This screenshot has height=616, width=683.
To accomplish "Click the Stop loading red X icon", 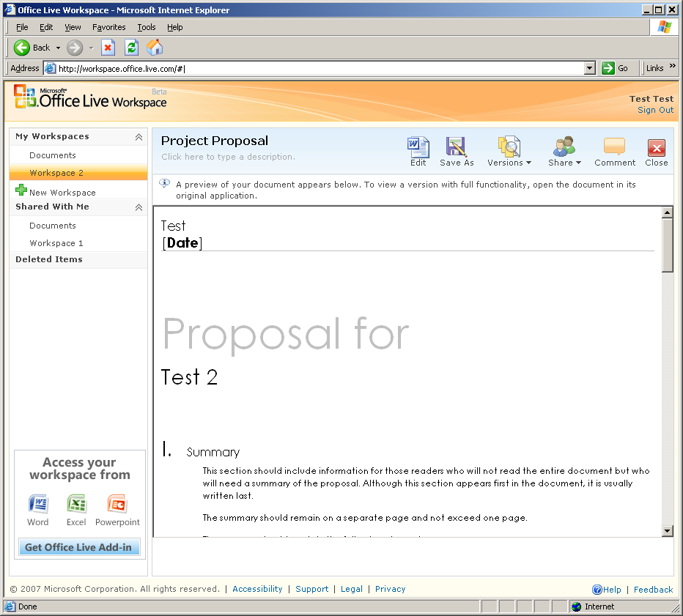I will 108,48.
